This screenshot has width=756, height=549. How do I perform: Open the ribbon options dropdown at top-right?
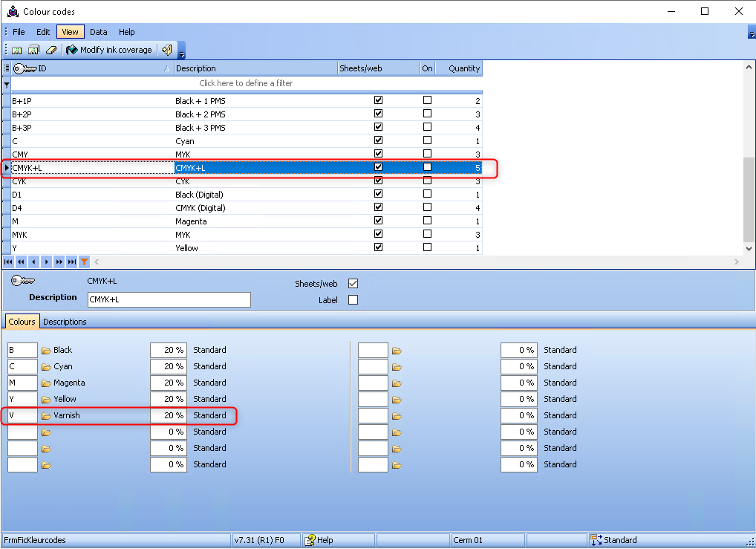tap(752, 34)
